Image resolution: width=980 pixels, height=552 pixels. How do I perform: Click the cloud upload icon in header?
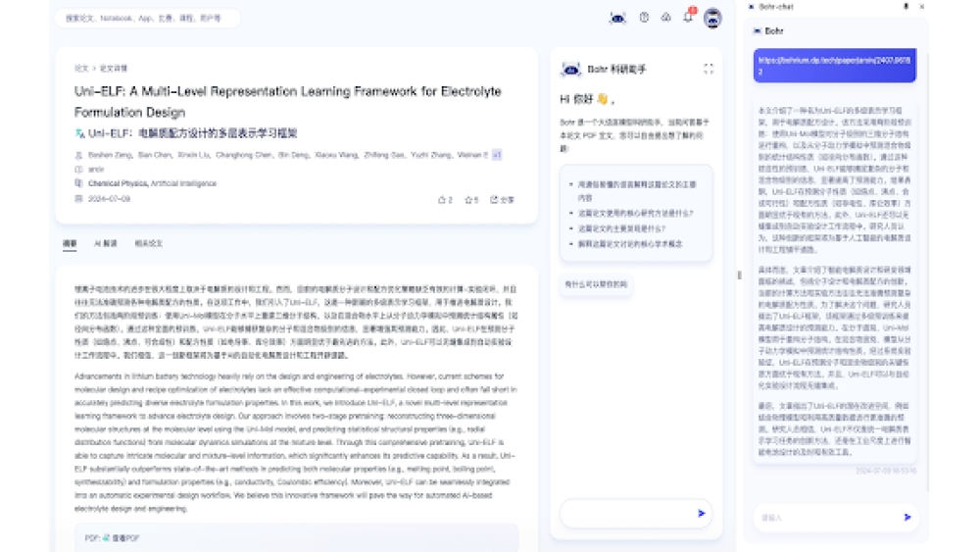pyautogui.click(x=665, y=18)
